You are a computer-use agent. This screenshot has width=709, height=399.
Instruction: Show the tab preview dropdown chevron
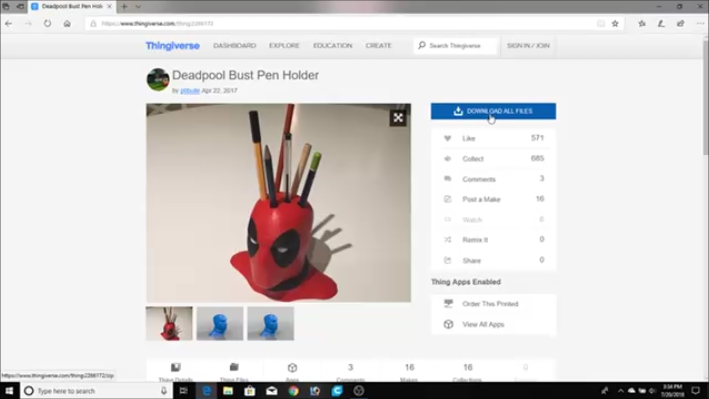pos(138,6)
